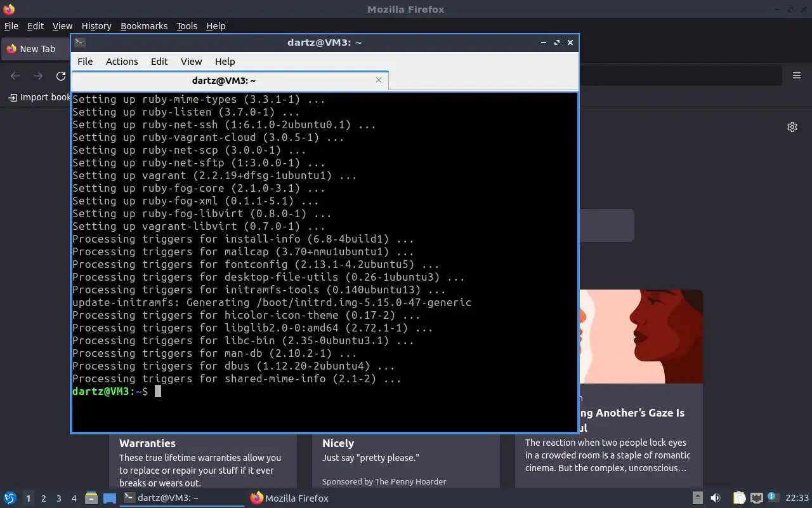Open Firefox Tools menu

(187, 26)
